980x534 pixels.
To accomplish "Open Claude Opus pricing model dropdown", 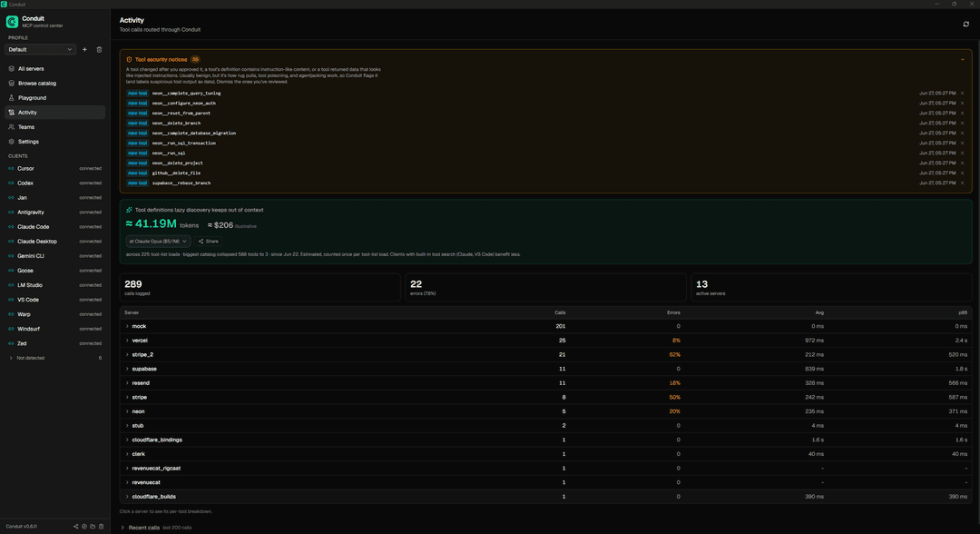I will [158, 242].
